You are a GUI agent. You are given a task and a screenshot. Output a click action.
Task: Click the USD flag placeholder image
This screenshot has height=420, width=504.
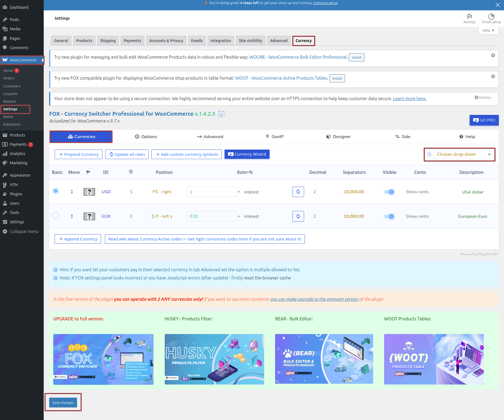tap(89, 192)
